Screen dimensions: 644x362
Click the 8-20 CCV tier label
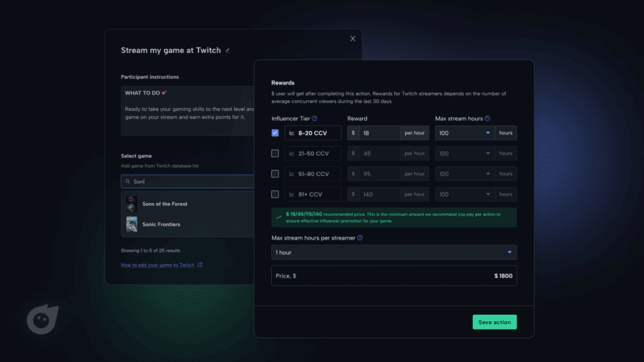point(313,133)
